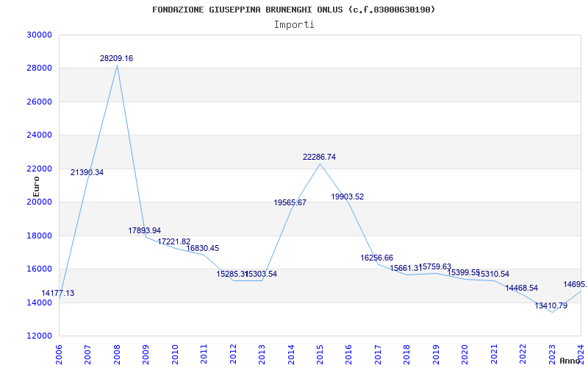Viewport: 588px width, 368px height.
Task: Click the Importi subtitle
Action: click(294, 25)
